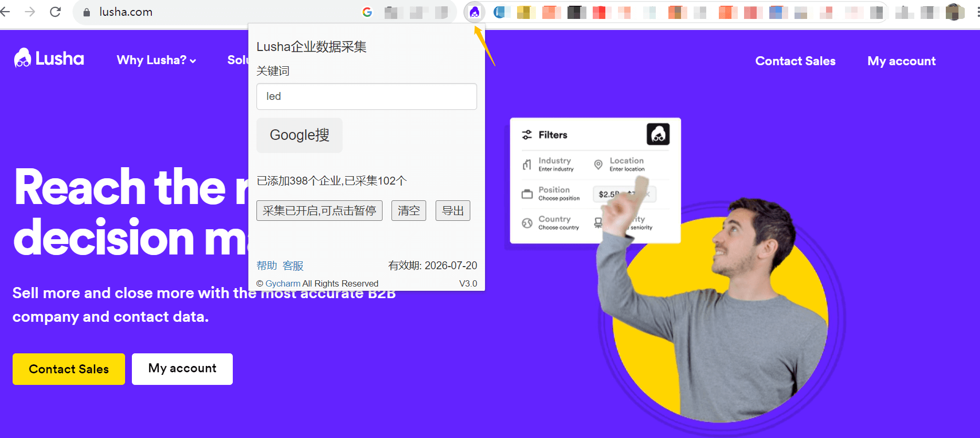
Task: Click the Lusha企业数据采集 popup title
Action: (x=312, y=47)
